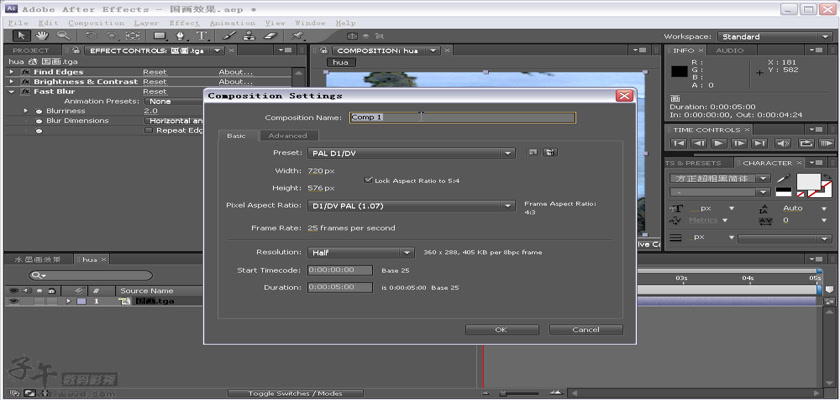840x400 pixels.
Task: Click the fx icon of Fast Blur
Action: (x=25, y=92)
